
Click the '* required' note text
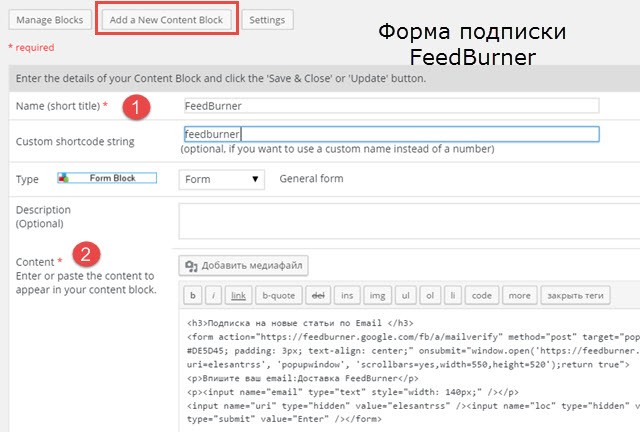tap(31, 47)
